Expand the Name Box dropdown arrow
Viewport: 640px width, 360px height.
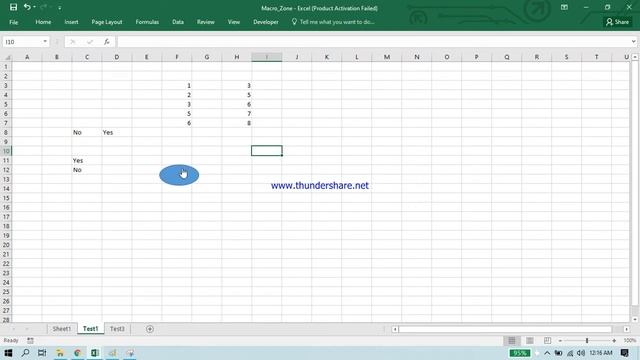click(45, 42)
